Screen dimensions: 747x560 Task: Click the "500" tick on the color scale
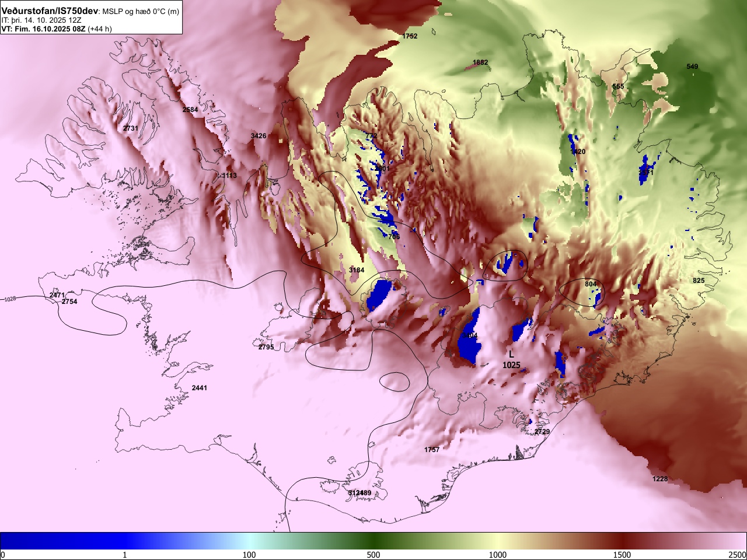(x=373, y=555)
